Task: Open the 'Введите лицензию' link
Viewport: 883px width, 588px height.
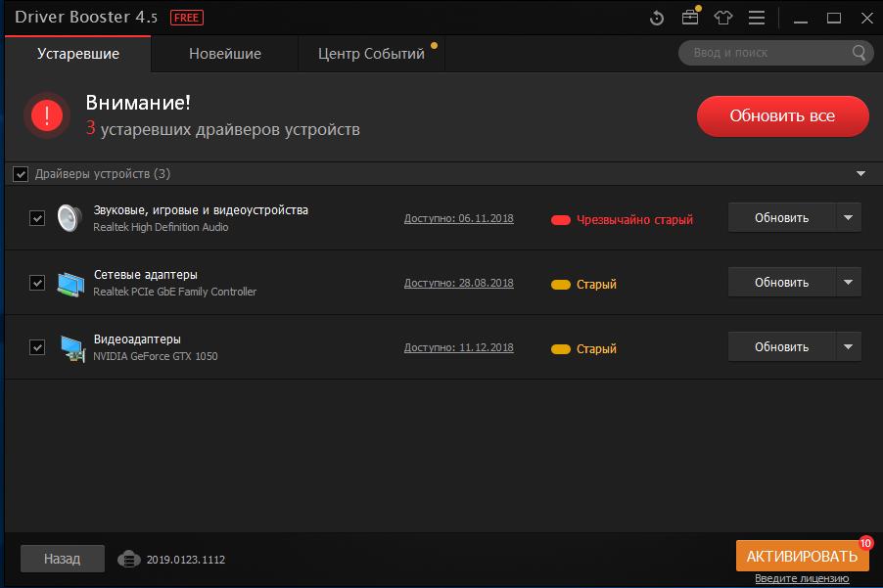Action: 802,578
